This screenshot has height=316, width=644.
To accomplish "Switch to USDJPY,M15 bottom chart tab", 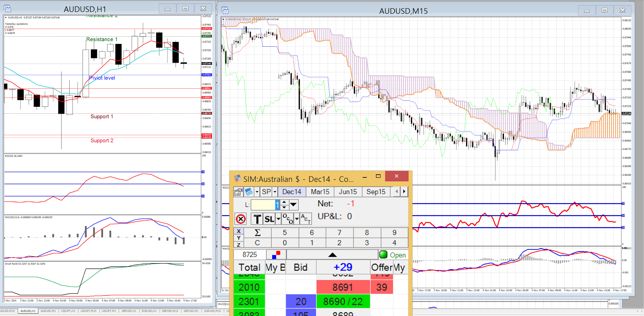I will tap(89, 311).
